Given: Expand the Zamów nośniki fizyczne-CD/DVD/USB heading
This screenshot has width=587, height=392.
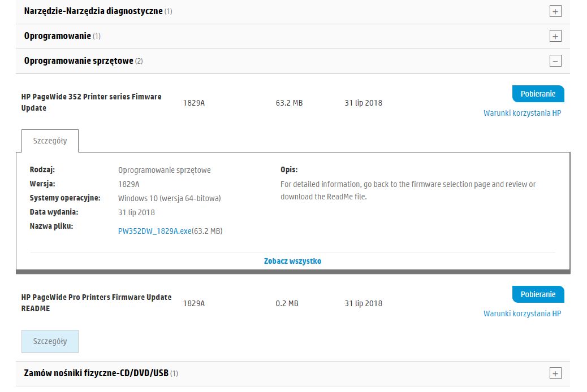Looking at the screenshot, I should [x=96, y=373].
